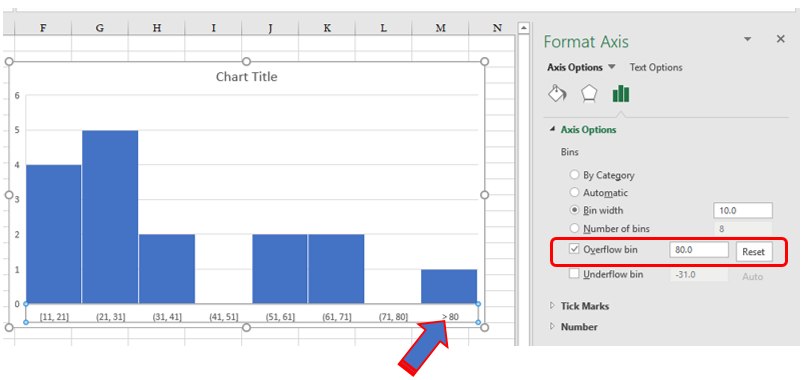Select column header M
Image resolution: width=807 pixels, height=380 pixels.
440,28
